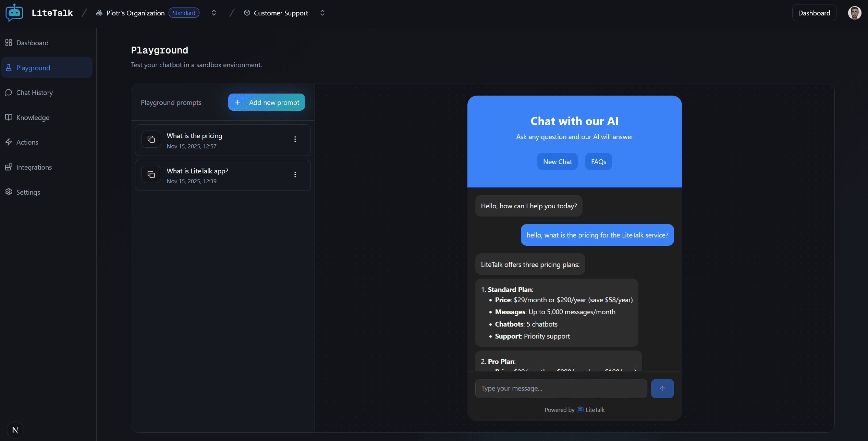Select the Playground flask icon in sidebar
The image size is (868, 441).
point(9,68)
